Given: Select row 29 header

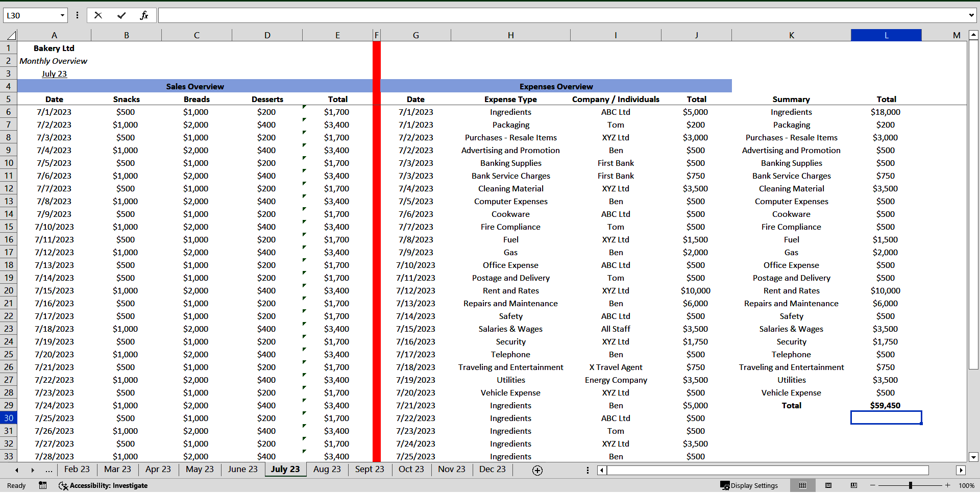Looking at the screenshot, I should pyautogui.click(x=9, y=405).
